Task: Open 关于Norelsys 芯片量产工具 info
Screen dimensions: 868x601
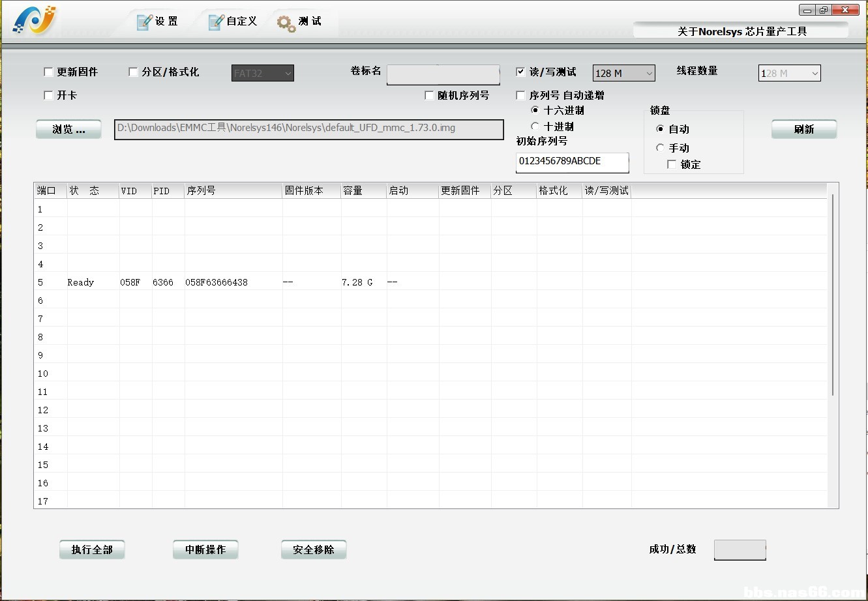Action: (741, 31)
